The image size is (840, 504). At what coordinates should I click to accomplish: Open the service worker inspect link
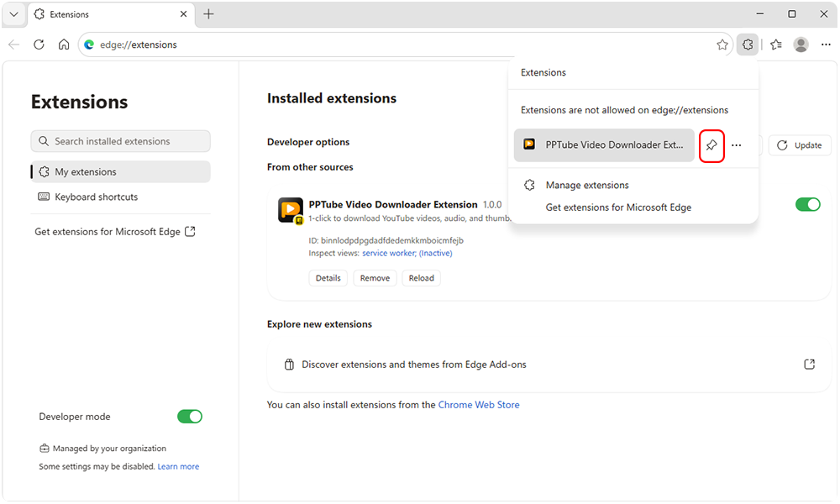(407, 254)
